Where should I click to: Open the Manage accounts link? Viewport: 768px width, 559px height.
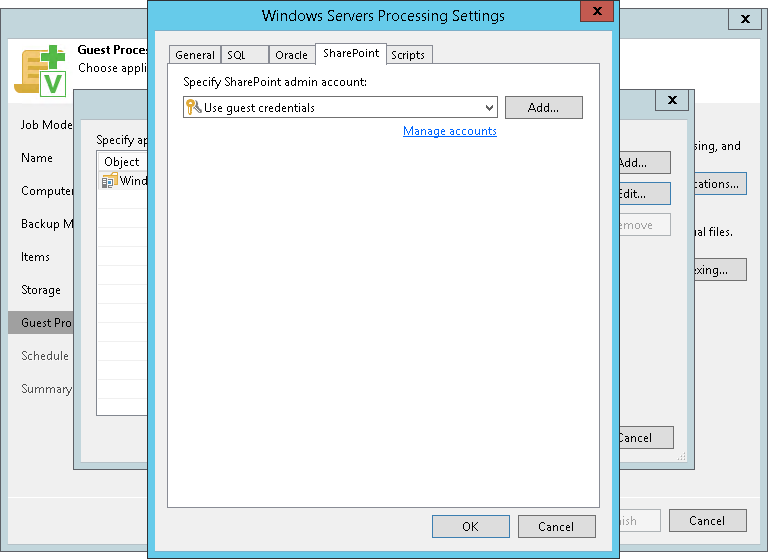[450, 131]
